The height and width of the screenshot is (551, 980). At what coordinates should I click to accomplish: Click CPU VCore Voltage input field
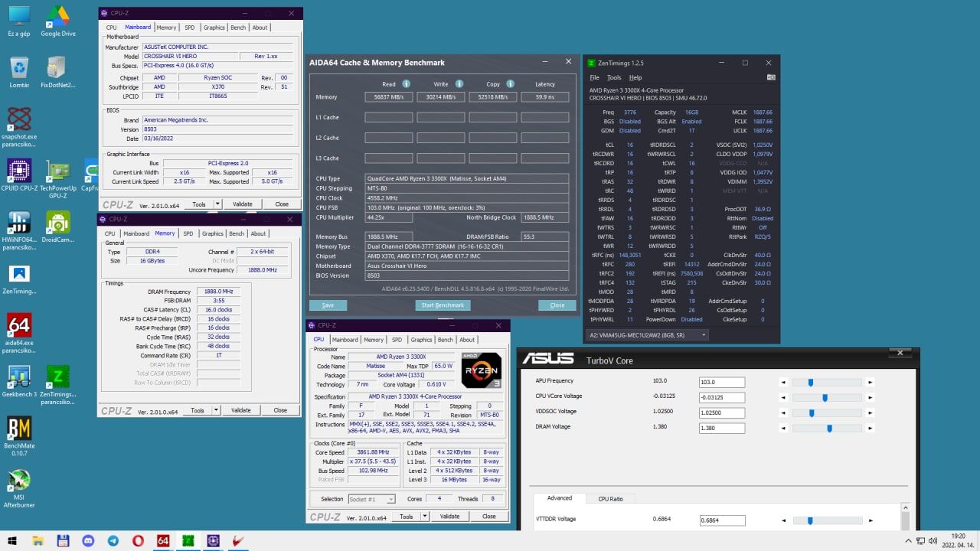pyautogui.click(x=722, y=397)
